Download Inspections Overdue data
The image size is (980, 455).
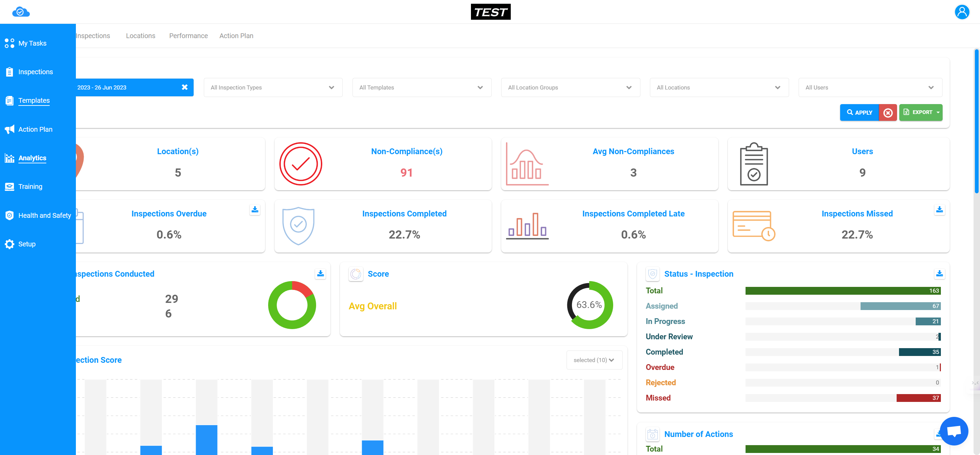(x=255, y=210)
